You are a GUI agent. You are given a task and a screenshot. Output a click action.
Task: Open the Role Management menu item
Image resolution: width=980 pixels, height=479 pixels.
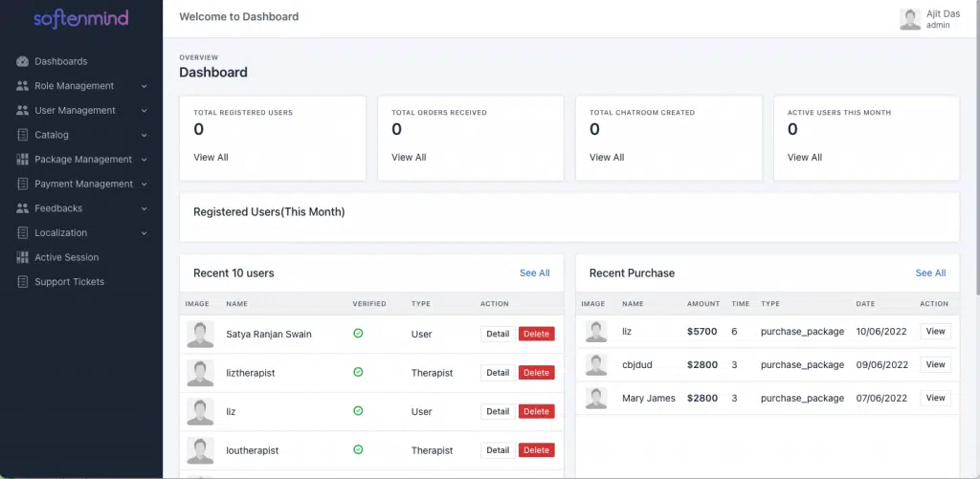tap(81, 85)
